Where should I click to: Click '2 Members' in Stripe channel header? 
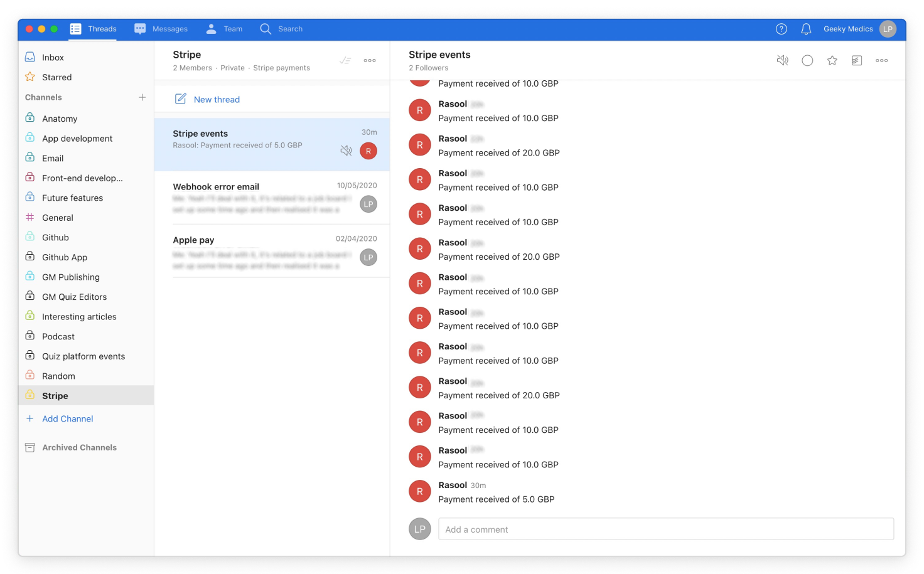pyautogui.click(x=193, y=68)
